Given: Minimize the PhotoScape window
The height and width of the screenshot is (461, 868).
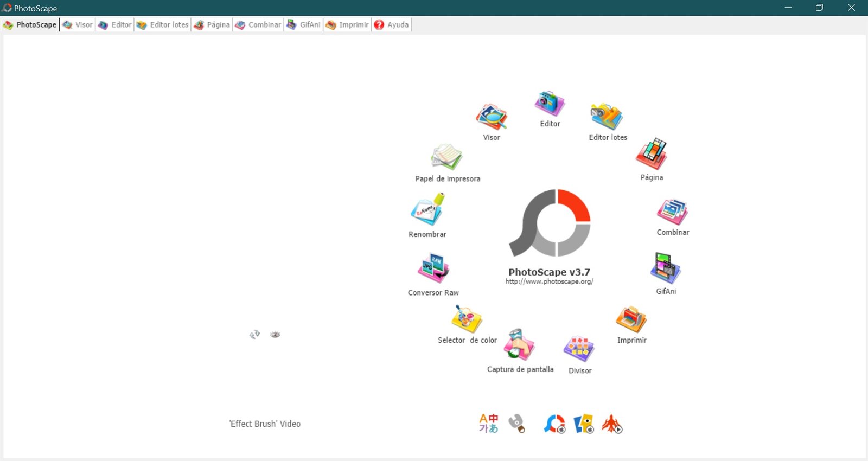Looking at the screenshot, I should (788, 8).
